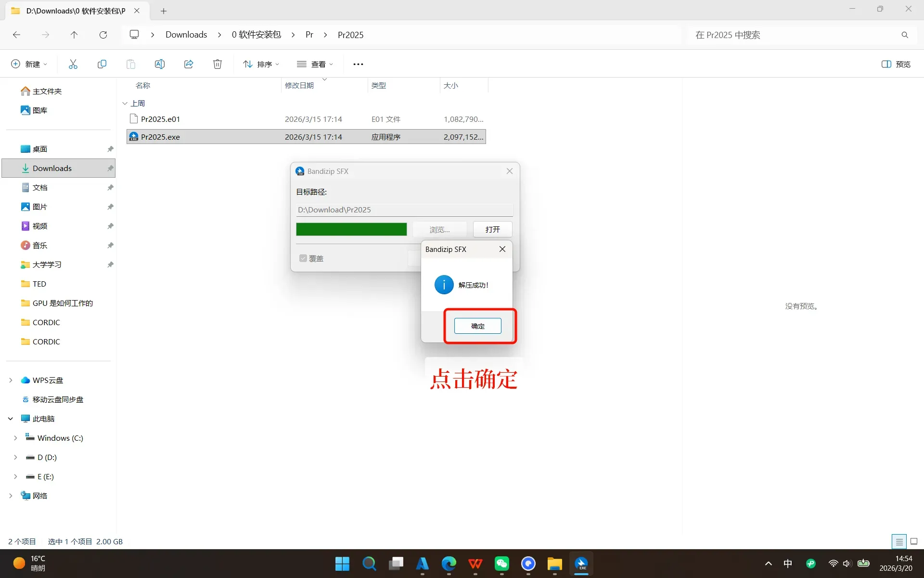This screenshot has width=924, height=578.
Task: Open the 查看 view dropdown
Action: point(315,64)
